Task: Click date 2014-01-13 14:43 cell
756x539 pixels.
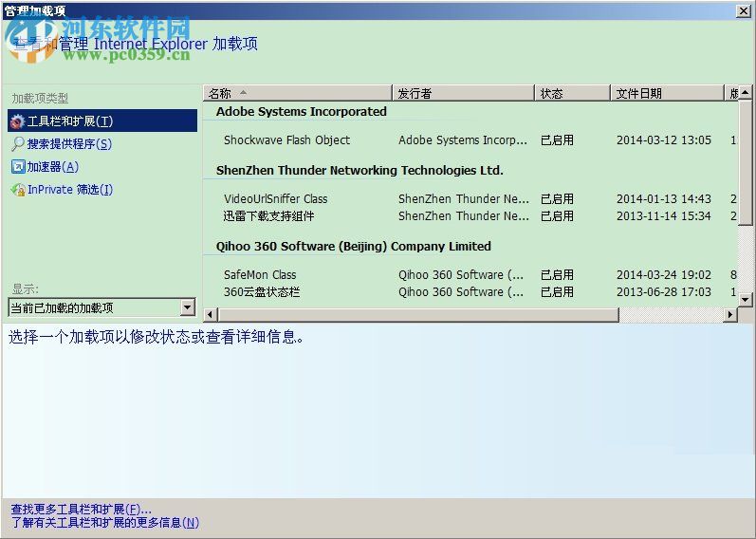Action: click(663, 198)
